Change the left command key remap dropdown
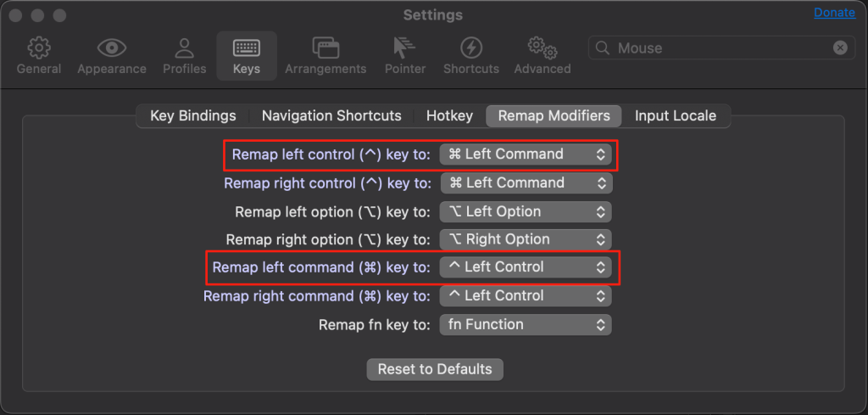The height and width of the screenshot is (415, 868). point(526,267)
